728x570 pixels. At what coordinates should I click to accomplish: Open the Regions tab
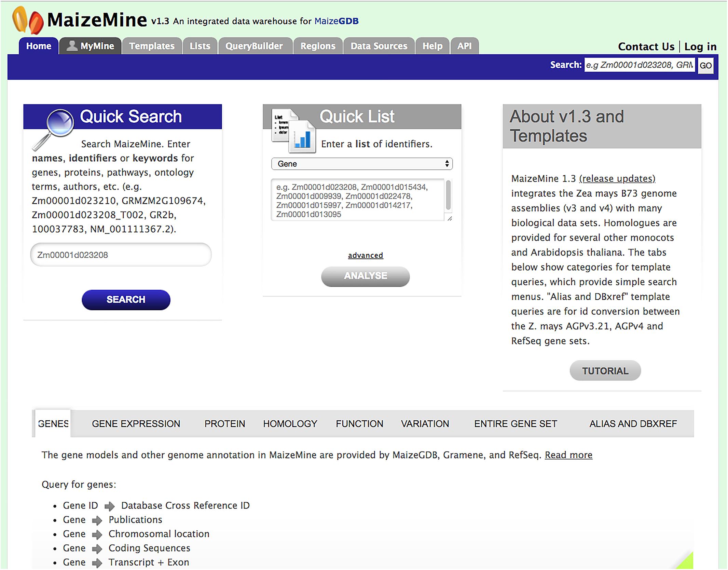pos(318,46)
